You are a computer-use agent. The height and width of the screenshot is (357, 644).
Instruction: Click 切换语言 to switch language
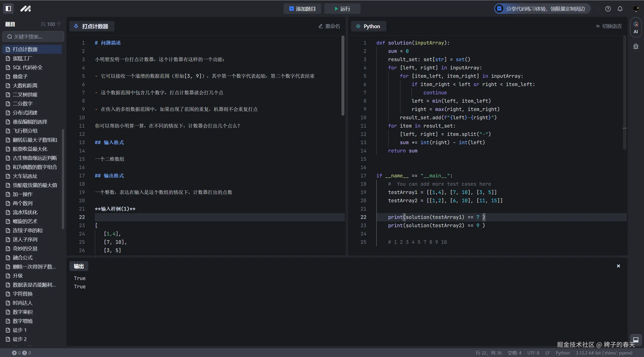609,26
